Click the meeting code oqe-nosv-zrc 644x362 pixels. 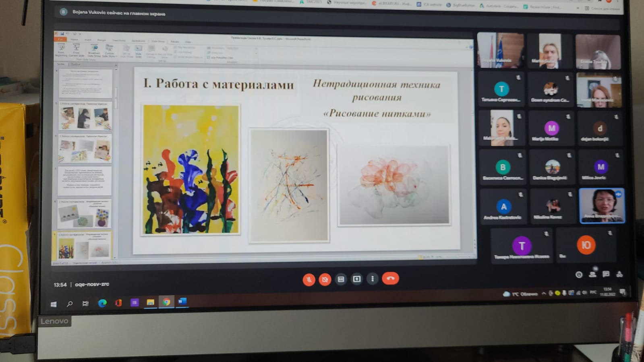point(92,284)
